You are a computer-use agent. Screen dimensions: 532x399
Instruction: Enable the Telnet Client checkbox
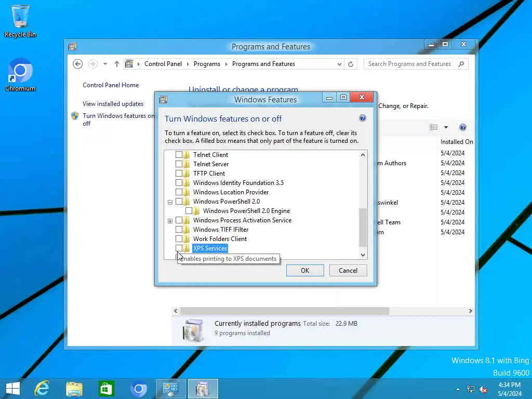click(179, 155)
